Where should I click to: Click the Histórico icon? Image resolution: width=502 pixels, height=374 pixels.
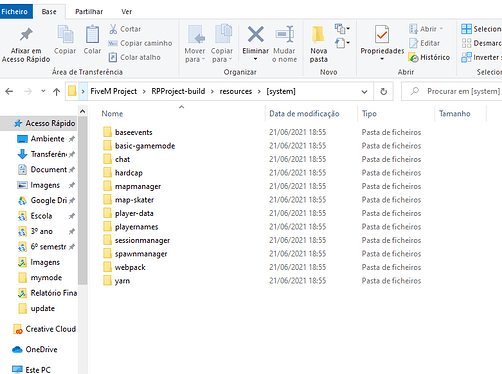[414, 57]
